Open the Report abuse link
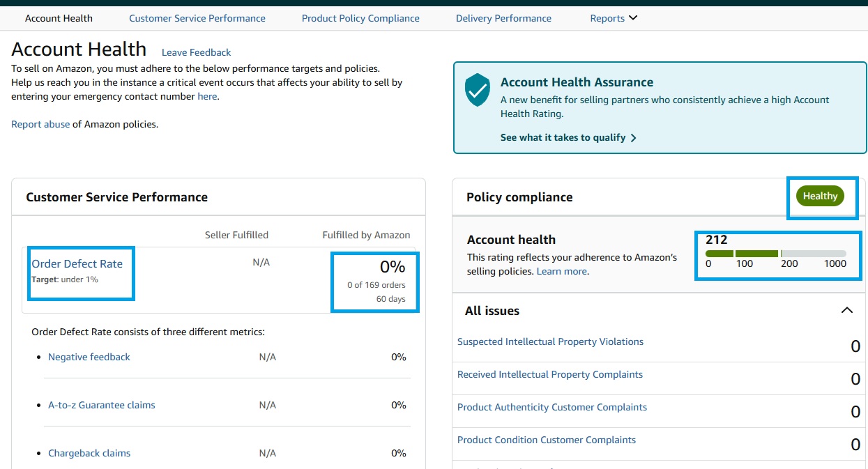Viewport: 868px width, 469px height. click(40, 124)
